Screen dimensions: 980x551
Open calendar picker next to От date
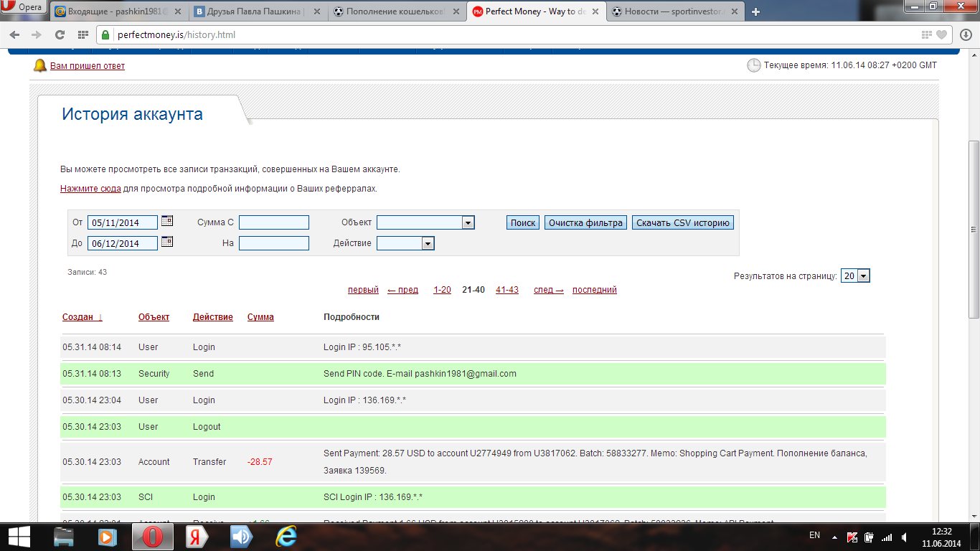click(x=167, y=221)
